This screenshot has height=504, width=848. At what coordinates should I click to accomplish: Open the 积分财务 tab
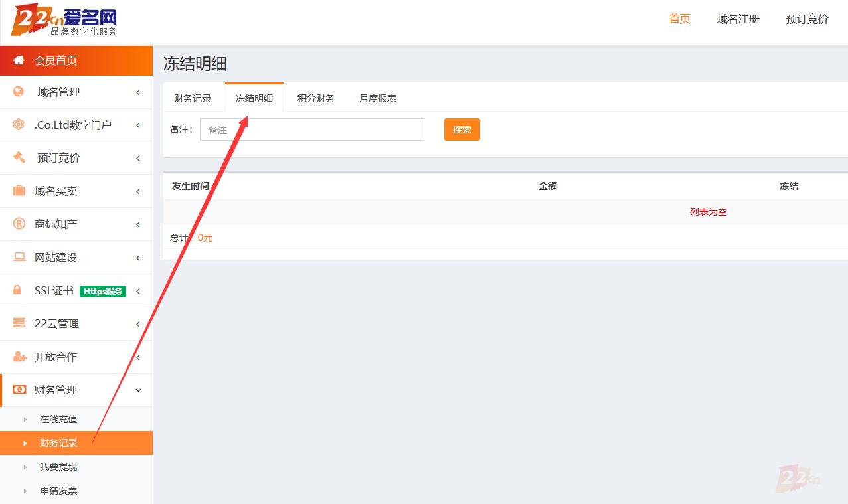point(316,98)
